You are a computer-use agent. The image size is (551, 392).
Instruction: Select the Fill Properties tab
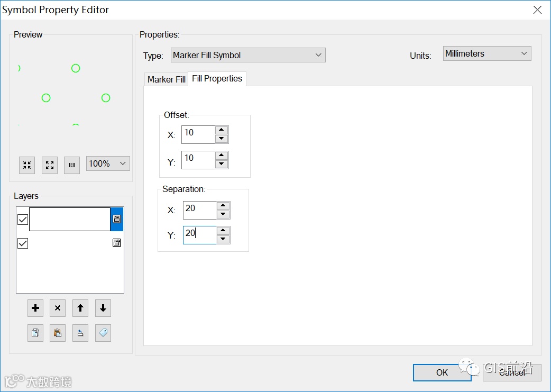217,78
